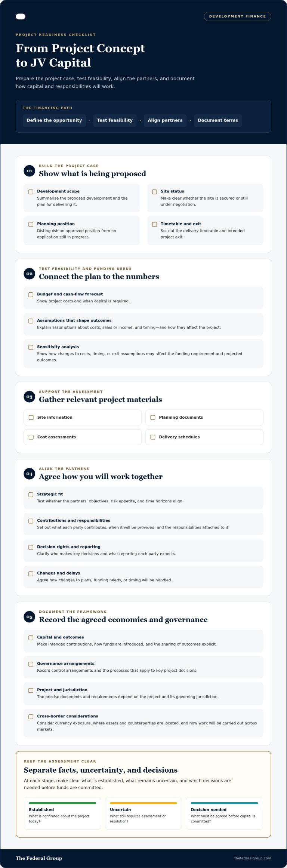
Task: Click the Decision needed card
Action: (x=224, y=813)
